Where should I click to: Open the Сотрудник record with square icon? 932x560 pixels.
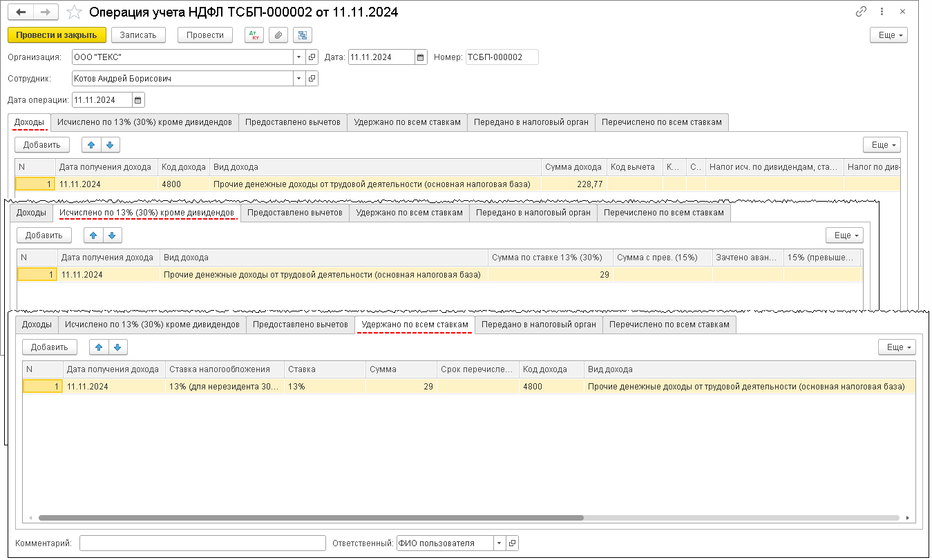click(312, 79)
